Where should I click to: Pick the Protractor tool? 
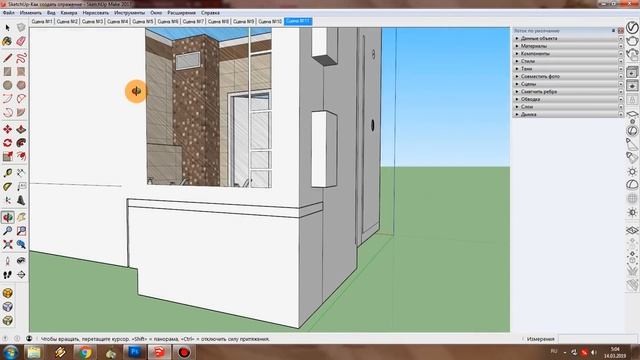click(x=7, y=187)
